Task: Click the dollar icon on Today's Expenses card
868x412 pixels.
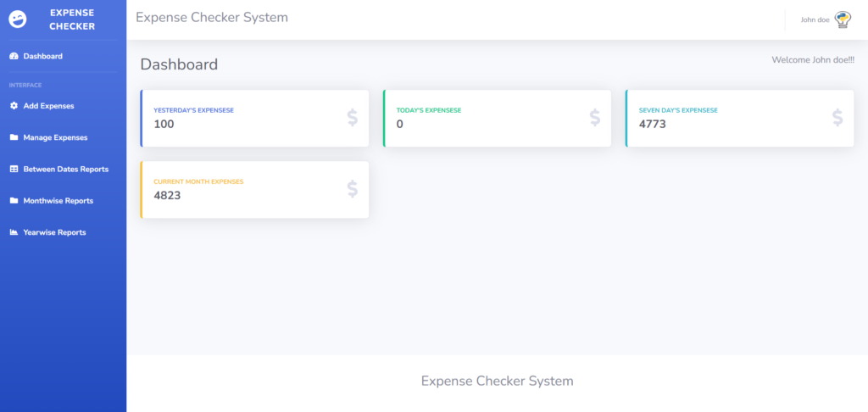Action: coord(595,118)
